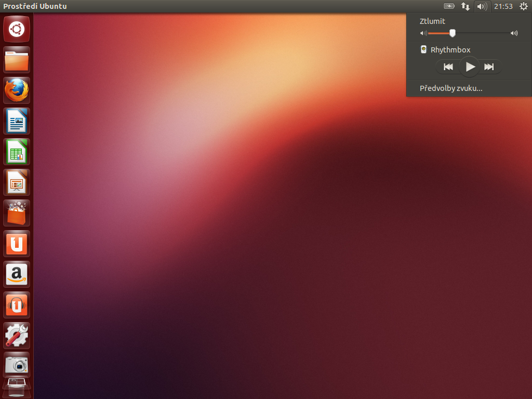Image resolution: width=532 pixels, height=399 pixels.
Task: Launch the camera screenshot application
Action: coord(17,365)
